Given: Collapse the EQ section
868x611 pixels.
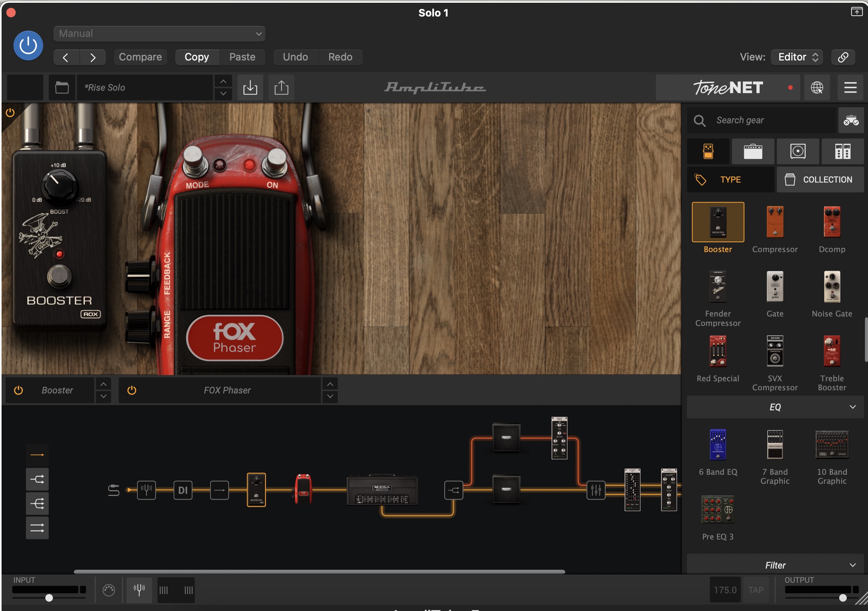Looking at the screenshot, I should click(775, 407).
